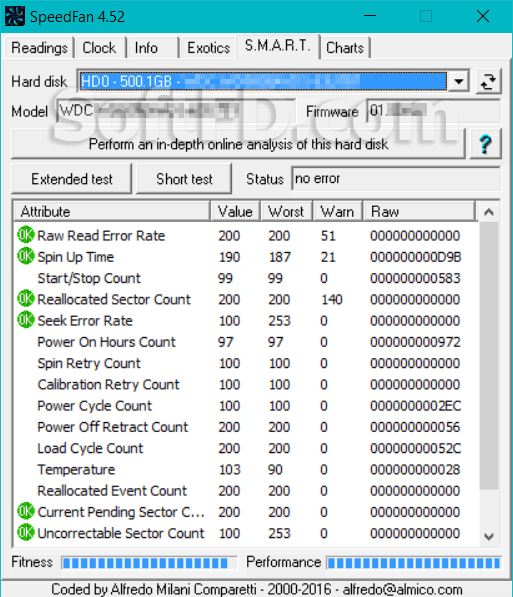Sort by the Warn column header
The image size is (513, 597).
[337, 211]
